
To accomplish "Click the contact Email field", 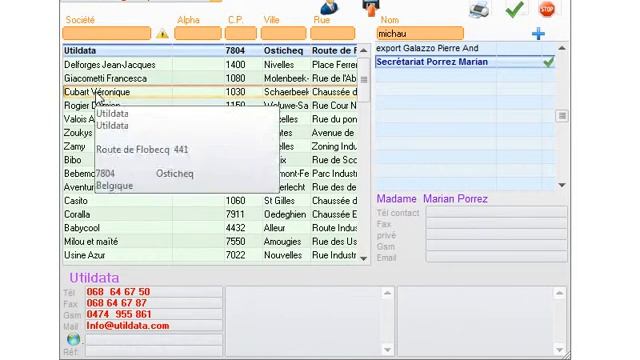I will [x=496, y=257].
